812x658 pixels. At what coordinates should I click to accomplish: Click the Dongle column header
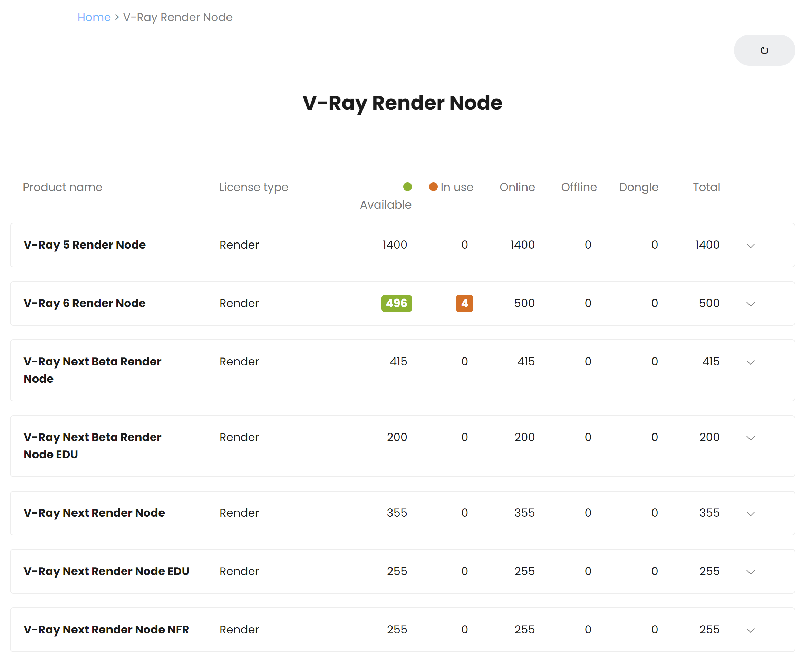point(638,187)
